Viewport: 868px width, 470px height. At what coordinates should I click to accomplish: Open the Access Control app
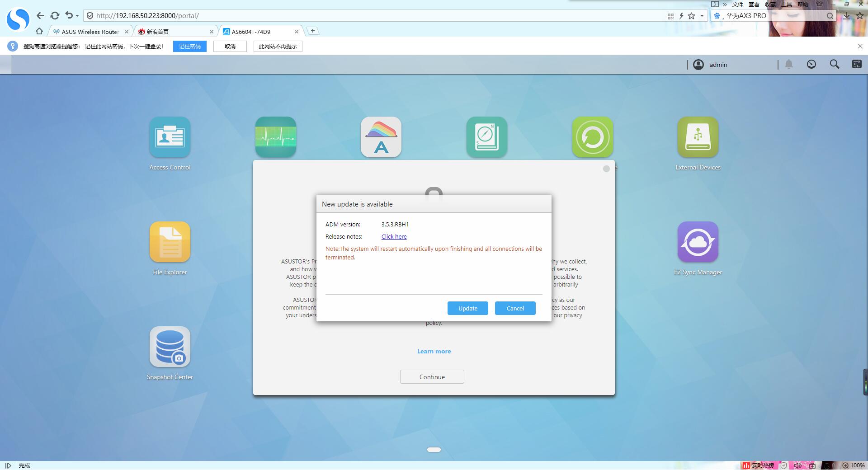click(x=170, y=137)
